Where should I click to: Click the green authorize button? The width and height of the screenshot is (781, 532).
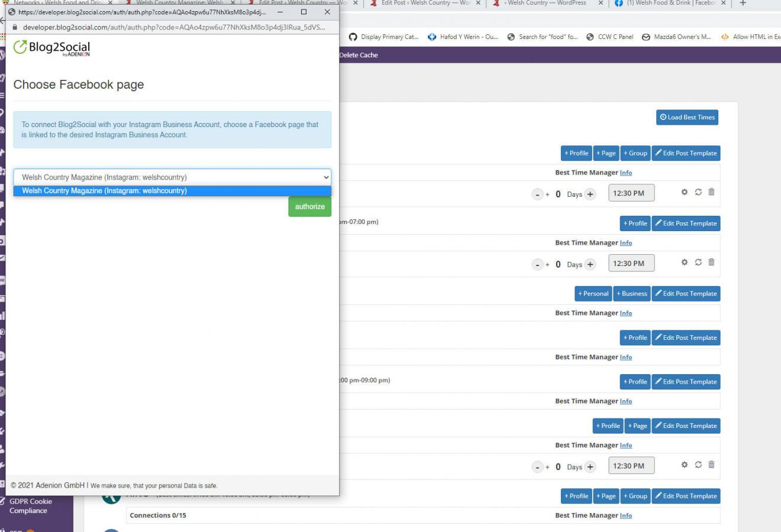tap(310, 206)
